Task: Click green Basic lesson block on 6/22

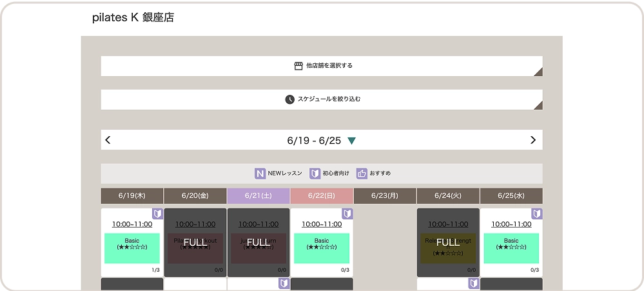Action: click(x=322, y=248)
